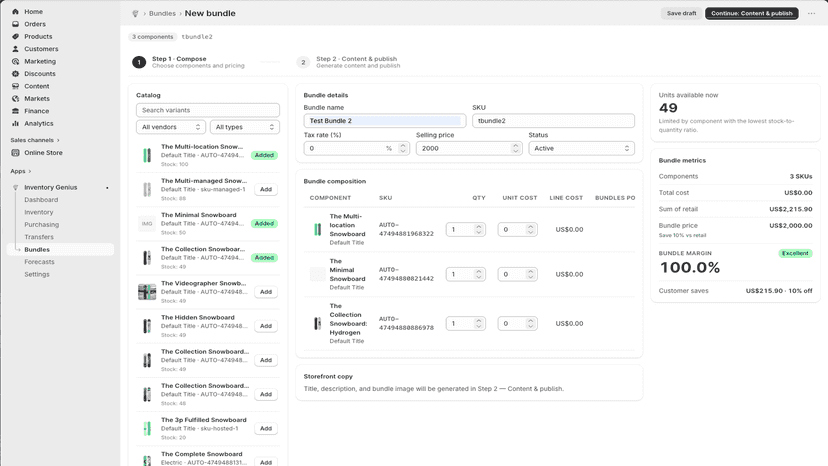This screenshot has width=828, height=466.
Task: Click Collection Snowboard Hydrogen image in composition
Action: point(317,323)
